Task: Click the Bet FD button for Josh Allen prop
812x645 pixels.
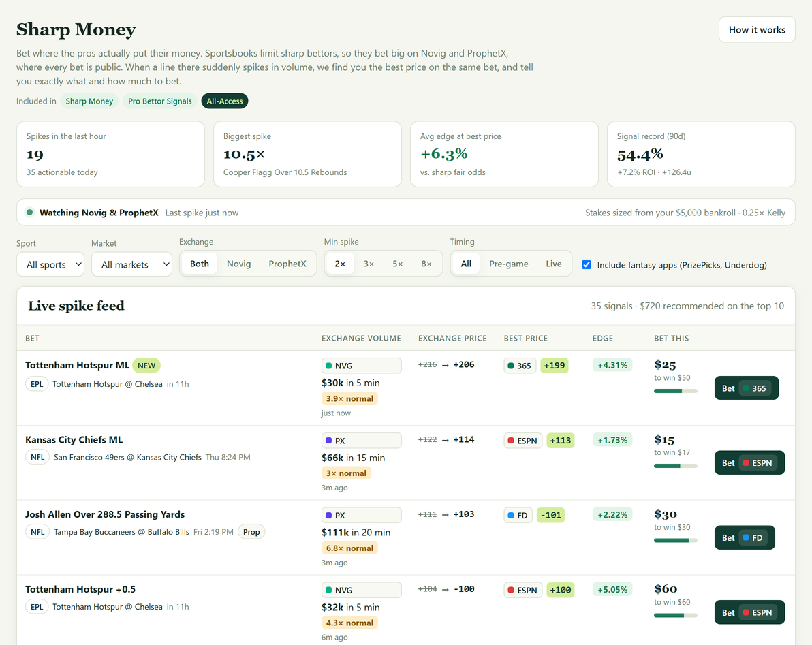Action: tap(744, 537)
